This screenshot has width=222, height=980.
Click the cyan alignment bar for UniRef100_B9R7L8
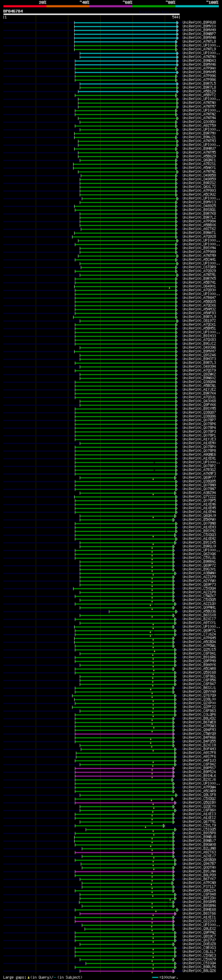(x=129, y=88)
